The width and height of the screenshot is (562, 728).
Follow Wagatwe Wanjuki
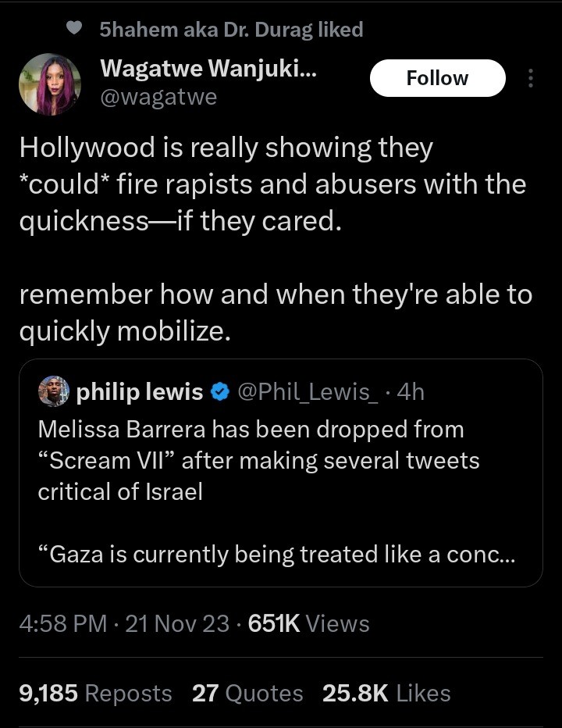437,78
